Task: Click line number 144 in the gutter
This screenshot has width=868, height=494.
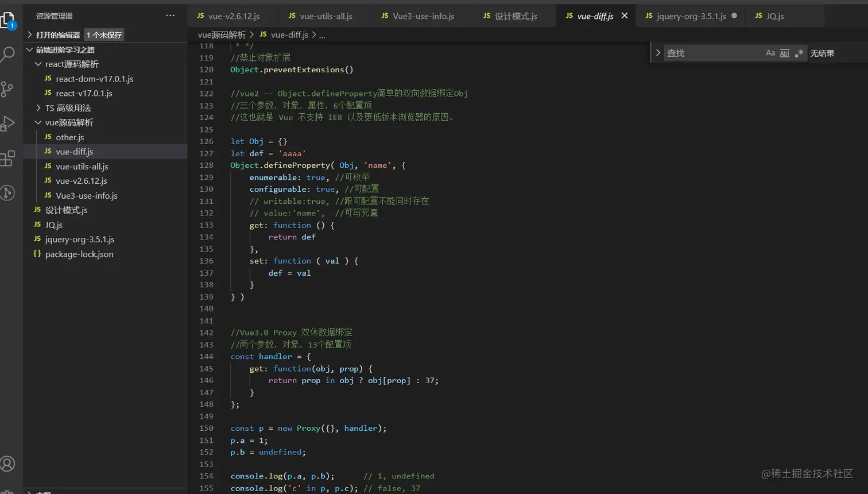Action: pyautogui.click(x=206, y=357)
